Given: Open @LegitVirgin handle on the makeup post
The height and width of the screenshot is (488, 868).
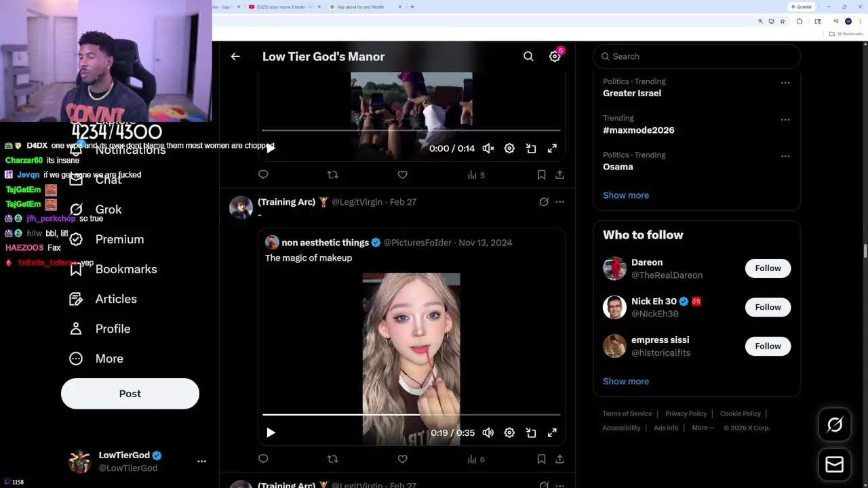Looking at the screenshot, I should (357, 202).
